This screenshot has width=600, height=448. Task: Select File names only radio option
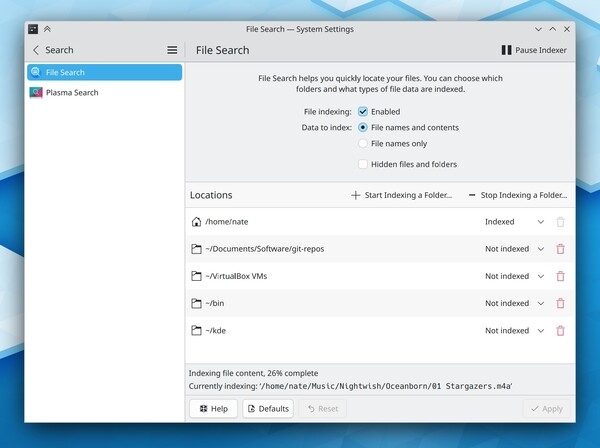point(363,144)
